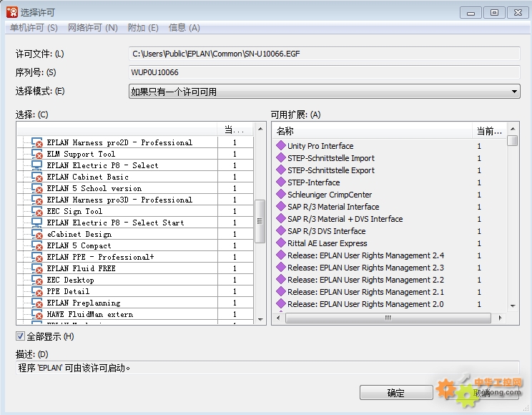
Task: Click the SAP R/3 DVS Interface diamond icon
Action: coord(281,230)
